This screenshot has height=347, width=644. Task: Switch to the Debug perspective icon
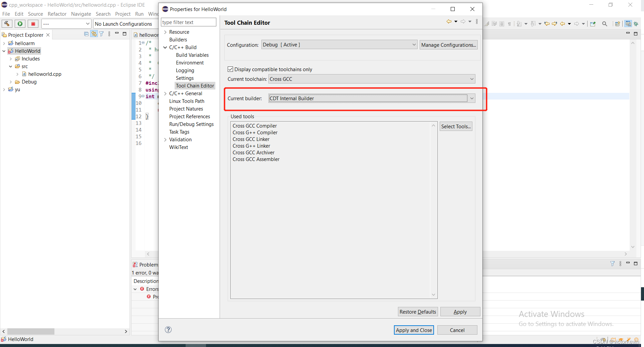pyautogui.click(x=636, y=24)
